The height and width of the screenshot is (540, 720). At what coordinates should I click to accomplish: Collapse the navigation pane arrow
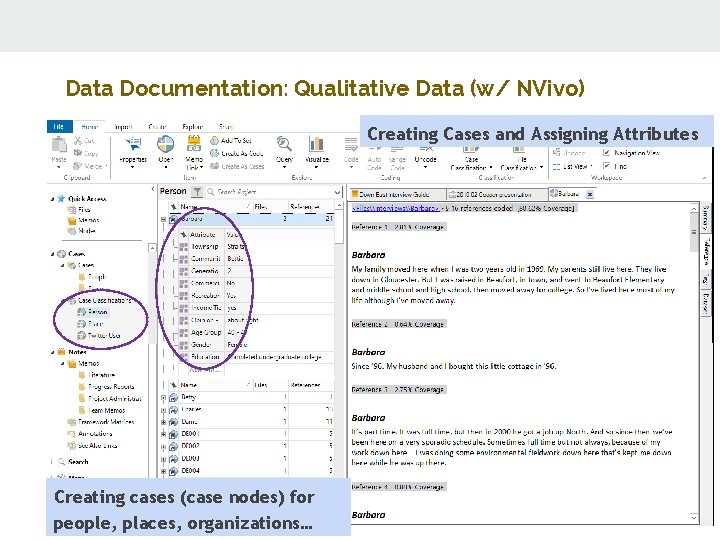(152, 189)
